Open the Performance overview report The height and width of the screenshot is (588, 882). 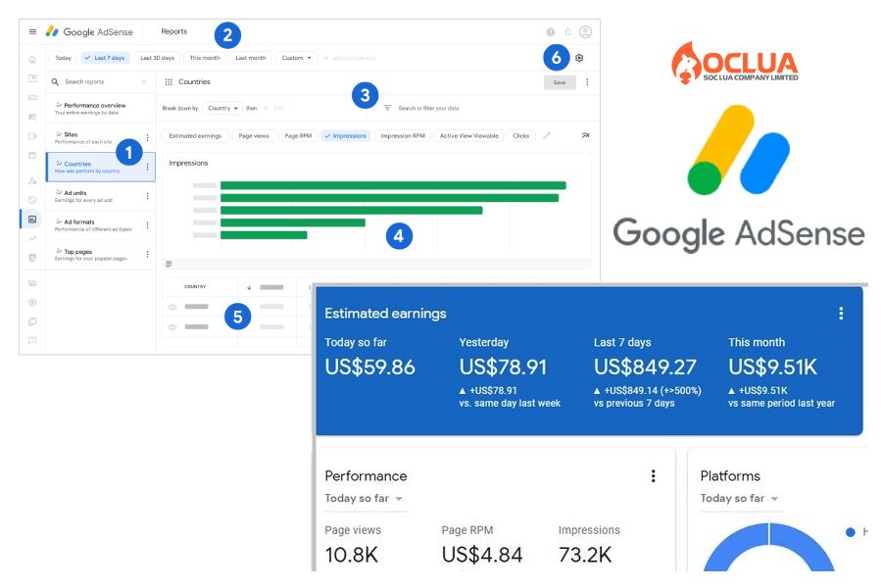[101, 109]
